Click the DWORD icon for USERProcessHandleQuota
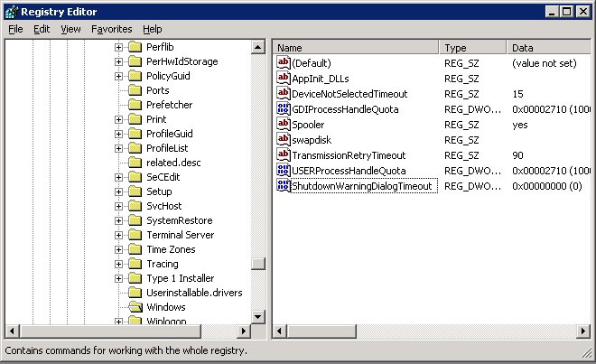Screen dimensions: 596x364 (x=284, y=171)
